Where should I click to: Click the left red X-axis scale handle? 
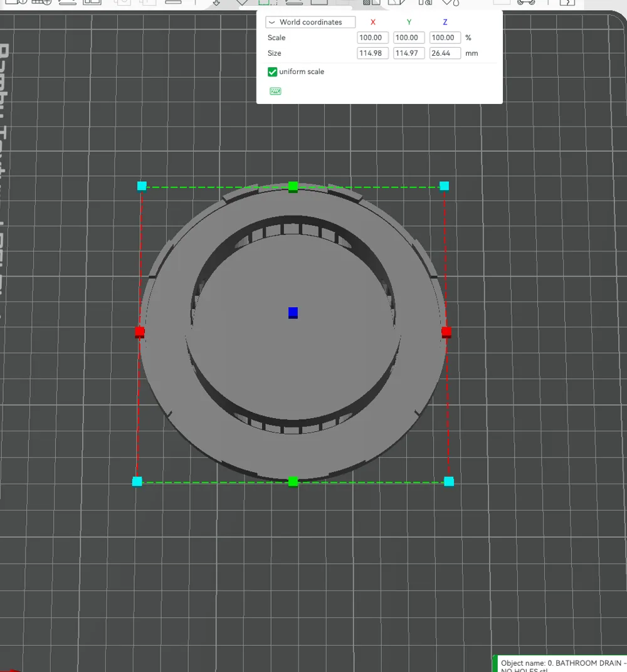click(x=140, y=332)
